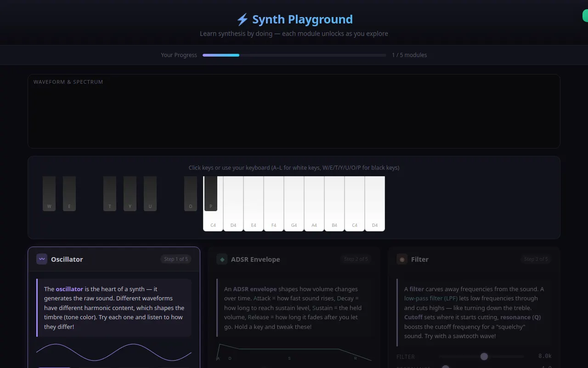Screen dimensions: 588x368
Task: Play the E4 white piano key
Action: 254,204
